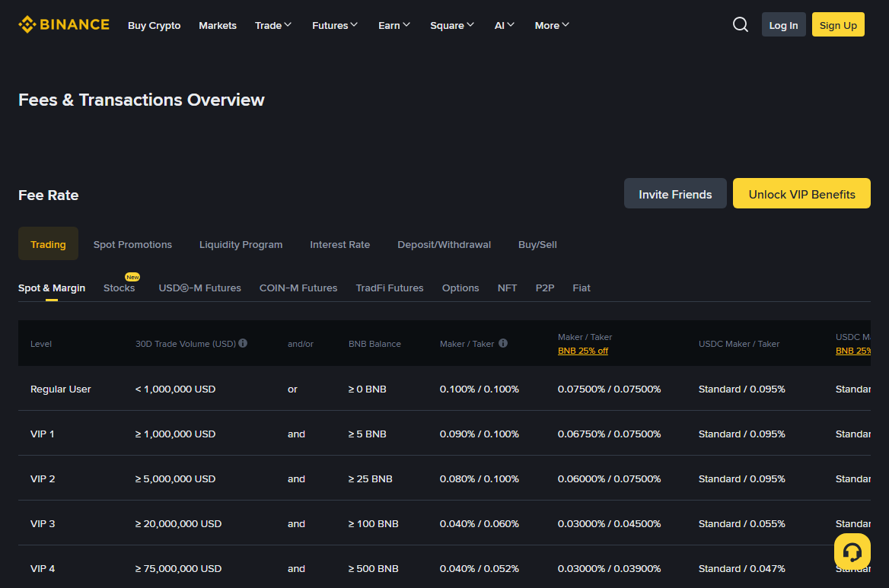The height and width of the screenshot is (588, 889).
Task: Click the '≥ 100 BNB' balance cell
Action: point(373,523)
